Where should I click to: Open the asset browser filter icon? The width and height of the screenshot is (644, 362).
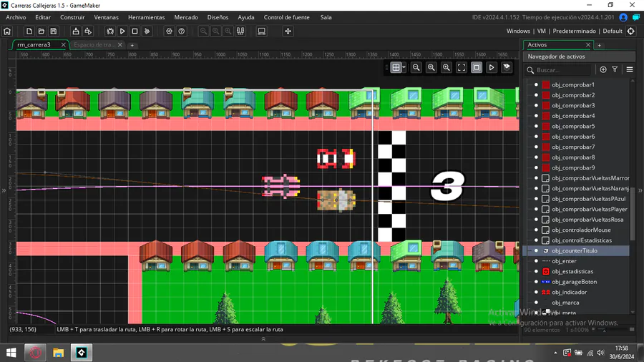615,70
